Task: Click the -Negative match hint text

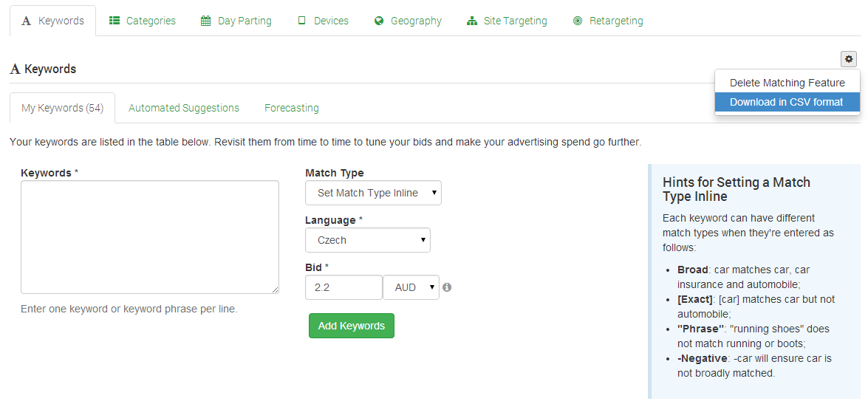Action: pos(754,366)
